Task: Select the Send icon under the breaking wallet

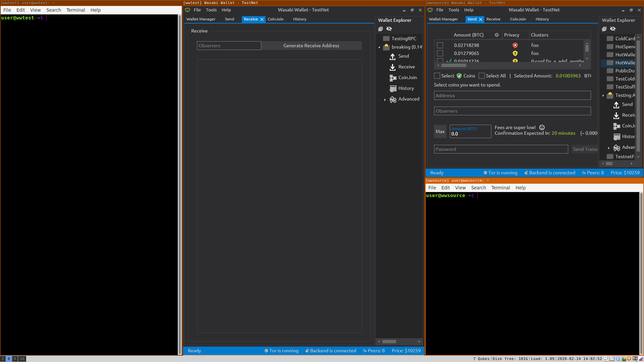Action: point(393,56)
